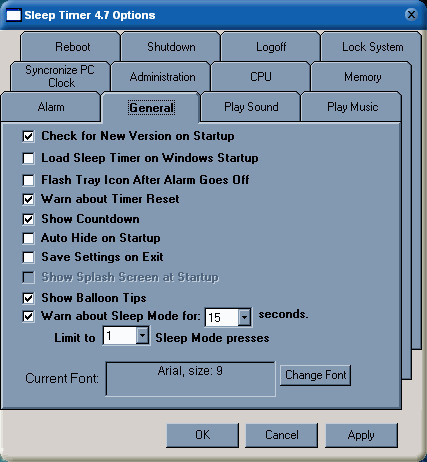The height and width of the screenshot is (462, 427).
Task: Click the Sleep Mode presses label
Action: [x=212, y=338]
